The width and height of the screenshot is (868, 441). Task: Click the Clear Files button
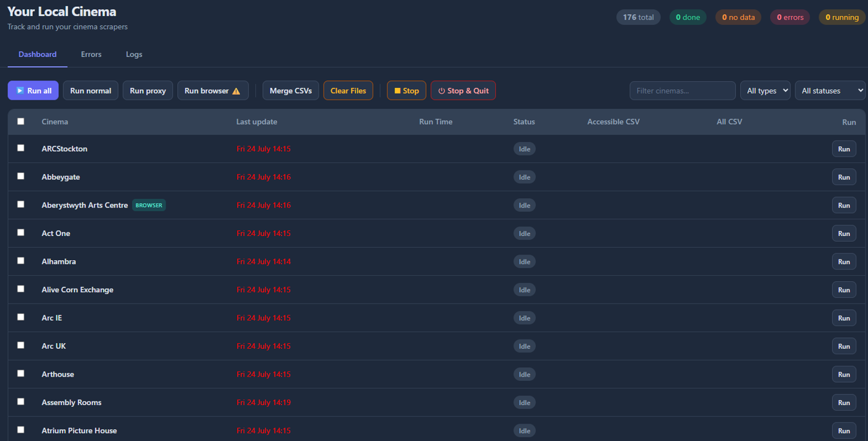[348, 90]
